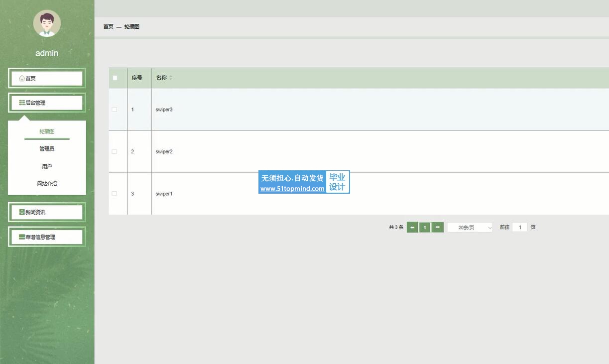Expand the 新闻资讯 menu section
The width and height of the screenshot is (609, 364).
click(47, 212)
